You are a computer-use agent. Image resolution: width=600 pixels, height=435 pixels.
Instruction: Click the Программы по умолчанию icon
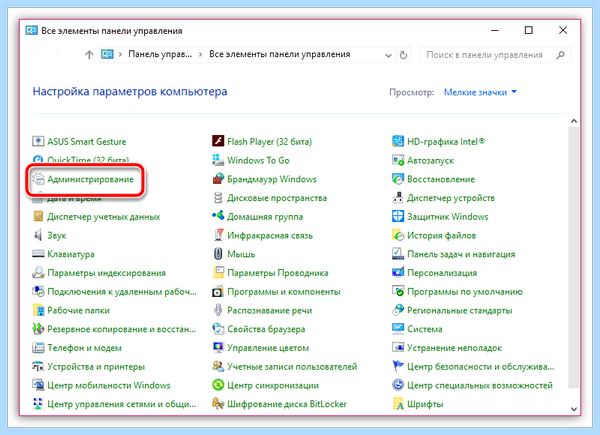[x=398, y=292]
